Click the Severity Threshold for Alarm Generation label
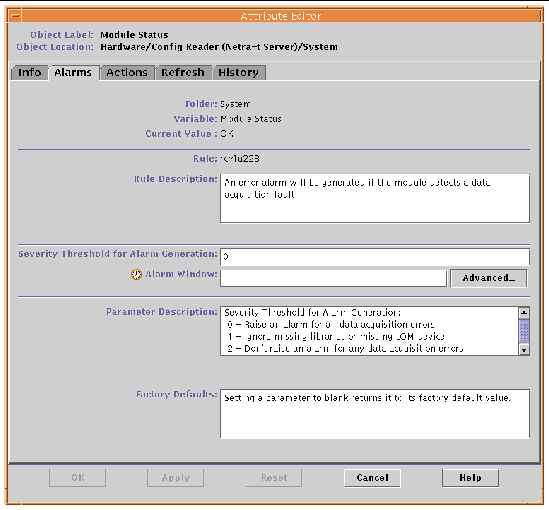The image size is (549, 510). (x=118, y=254)
